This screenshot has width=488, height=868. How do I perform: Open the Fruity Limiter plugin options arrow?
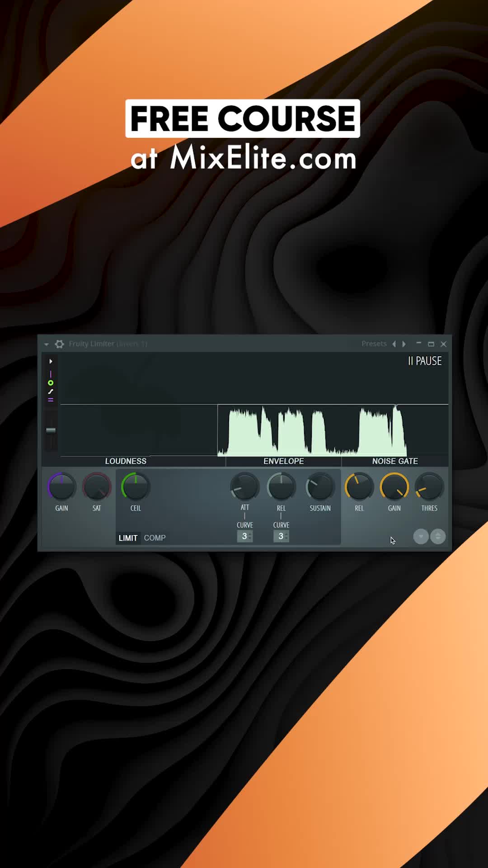tap(46, 344)
